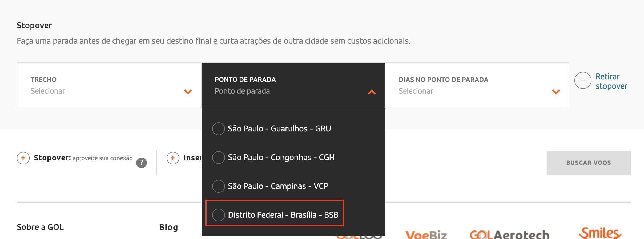
Task: Click the minus icon beside Retirar stopover
Action: 583,80
